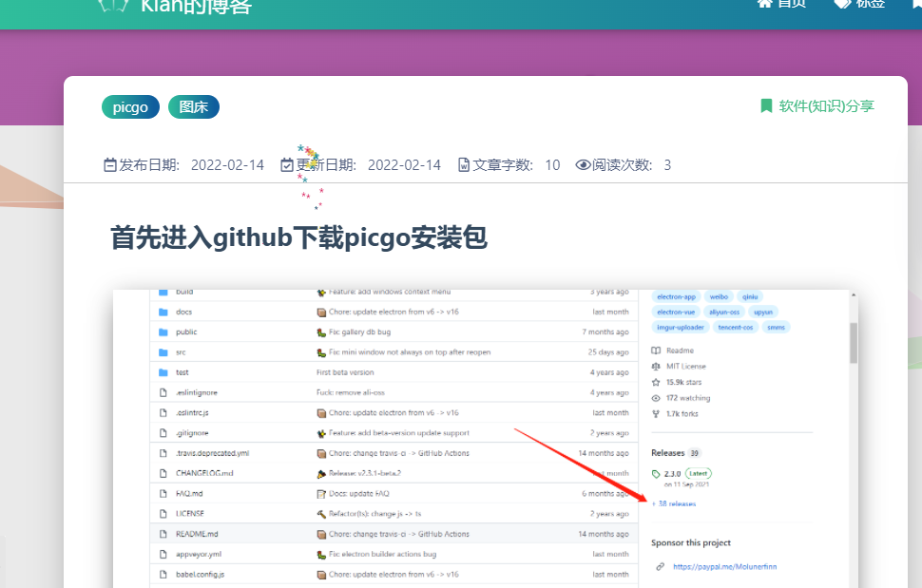Image resolution: width=922 pixels, height=588 pixels.
Task: Click the Readme book icon in the sidebar
Action: click(x=655, y=351)
